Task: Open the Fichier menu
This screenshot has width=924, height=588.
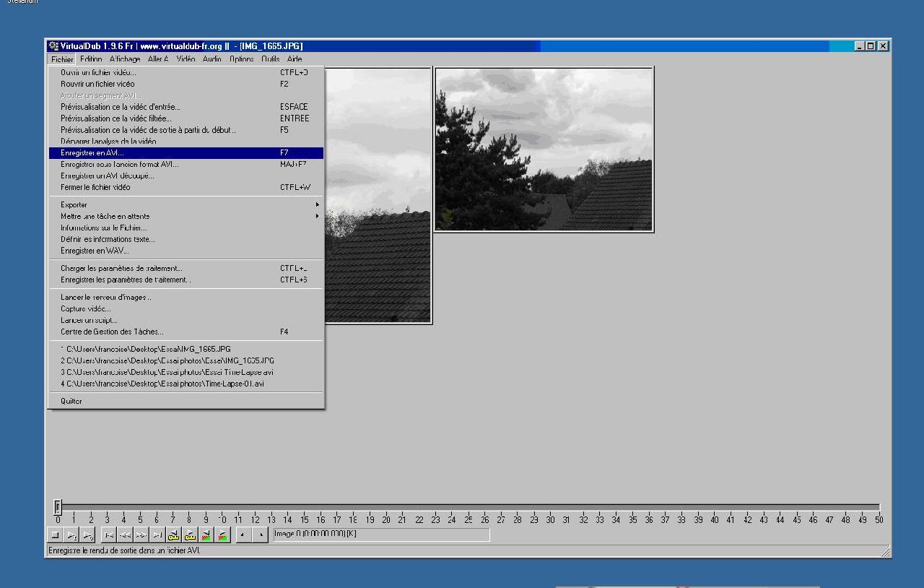Action: [x=62, y=59]
